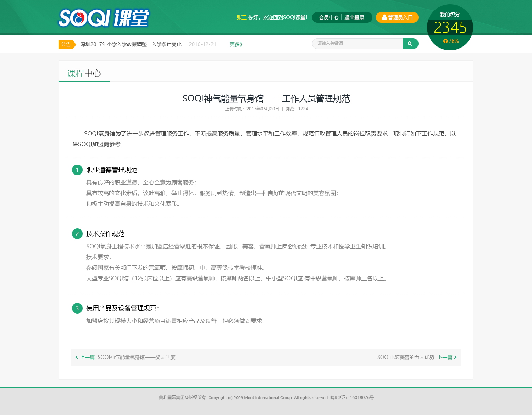Click the line 积极主动提高自身的技术和文化素质
The image size is (532, 415).
[x=133, y=204]
